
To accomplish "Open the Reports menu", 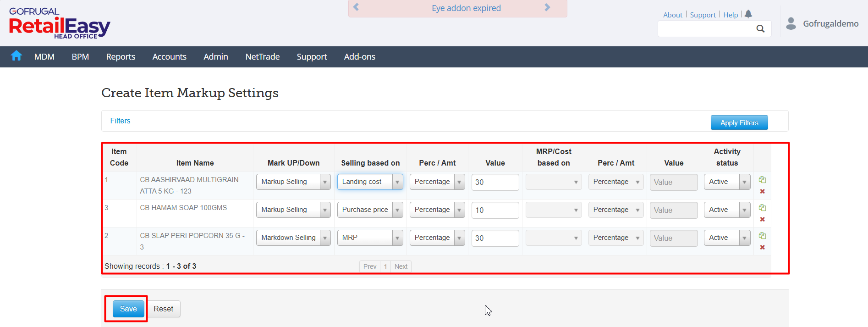I will coord(121,57).
